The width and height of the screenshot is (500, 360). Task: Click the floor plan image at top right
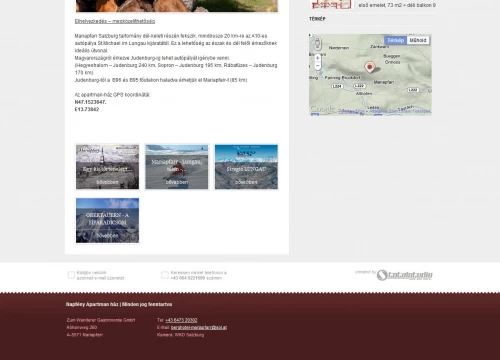click(331, 4)
